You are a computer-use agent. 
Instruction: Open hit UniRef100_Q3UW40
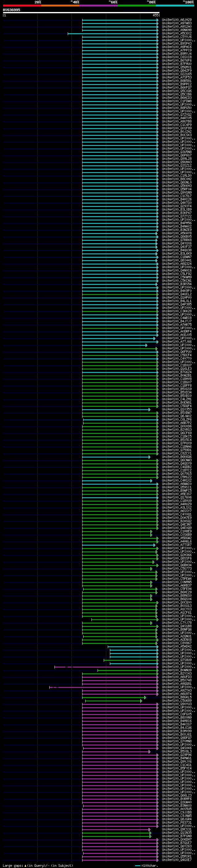point(176,802)
